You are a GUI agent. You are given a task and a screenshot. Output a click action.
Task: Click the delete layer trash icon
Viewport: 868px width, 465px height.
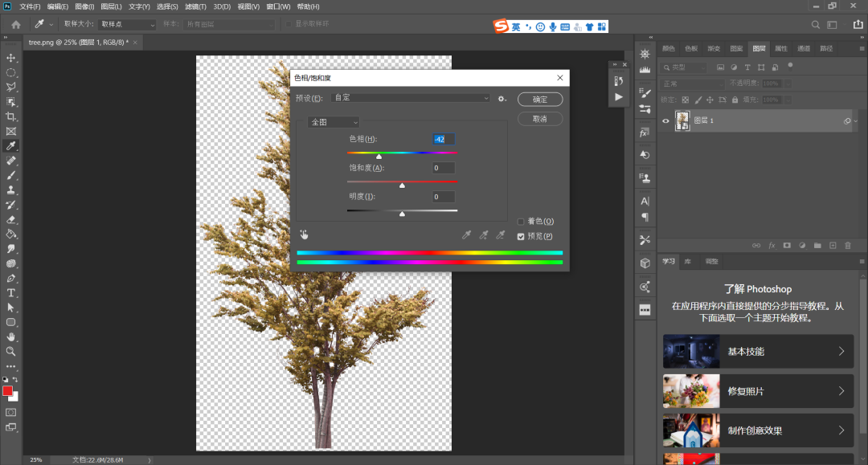click(847, 245)
